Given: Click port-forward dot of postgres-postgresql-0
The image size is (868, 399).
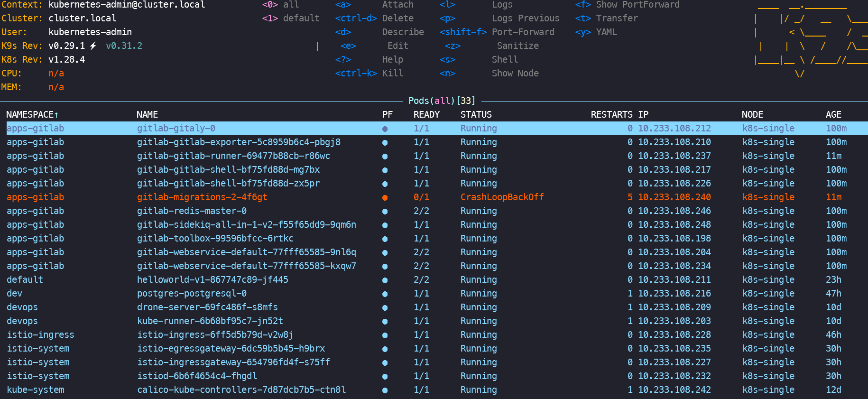Looking at the screenshot, I should (385, 294).
